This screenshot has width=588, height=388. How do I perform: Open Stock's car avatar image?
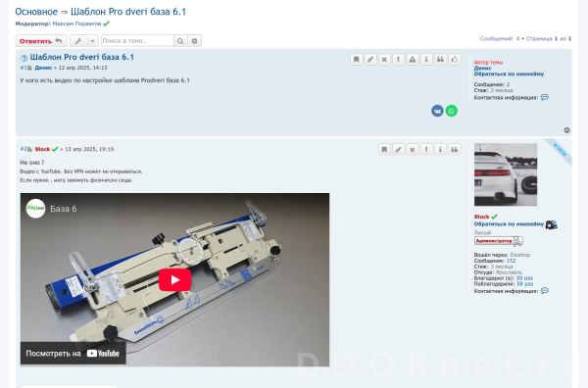pyautogui.click(x=506, y=174)
